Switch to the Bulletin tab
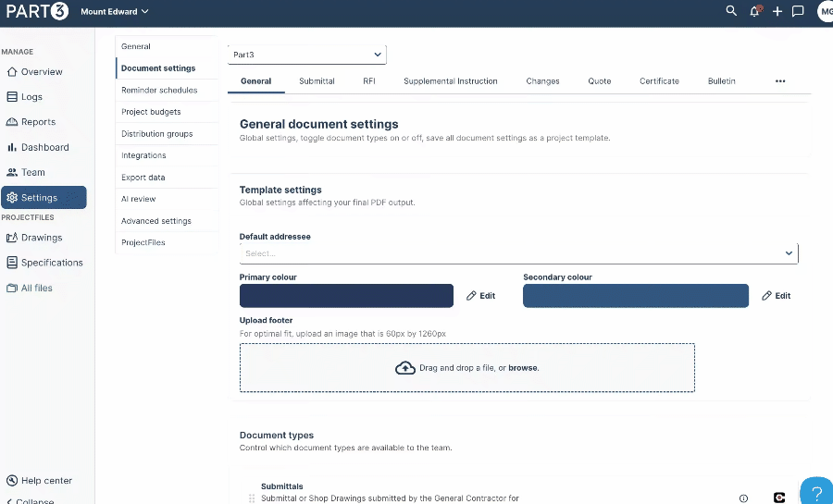 [721, 81]
